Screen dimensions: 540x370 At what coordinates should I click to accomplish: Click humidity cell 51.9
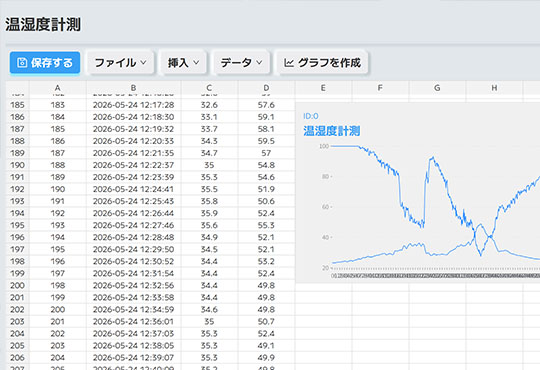266,189
